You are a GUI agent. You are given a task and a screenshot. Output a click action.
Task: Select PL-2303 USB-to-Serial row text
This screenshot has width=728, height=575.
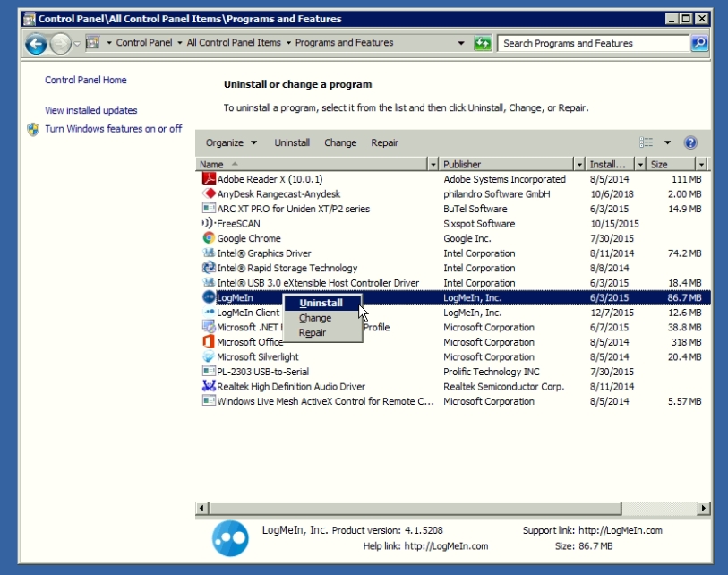(x=262, y=372)
